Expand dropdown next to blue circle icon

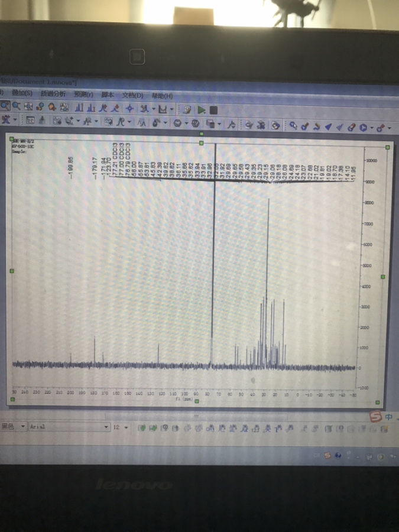pos(372,128)
